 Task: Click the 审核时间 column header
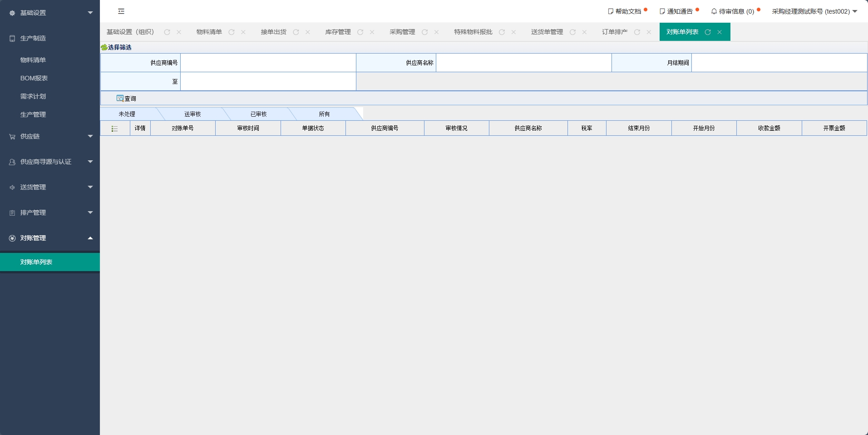[248, 128]
